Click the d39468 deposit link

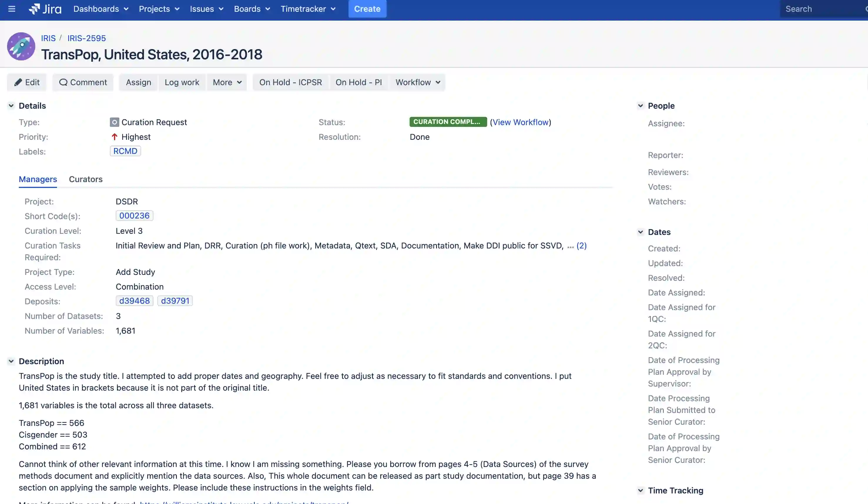[134, 301]
